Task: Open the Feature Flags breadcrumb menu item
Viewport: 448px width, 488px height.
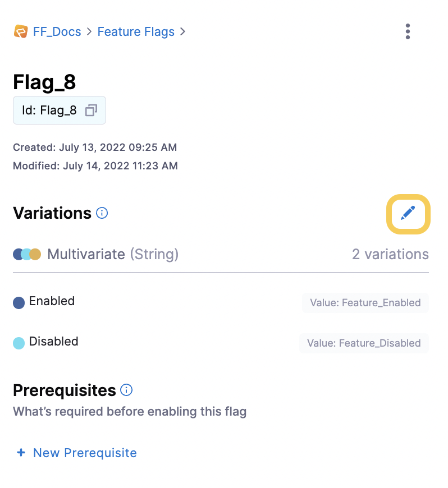Action: click(136, 31)
